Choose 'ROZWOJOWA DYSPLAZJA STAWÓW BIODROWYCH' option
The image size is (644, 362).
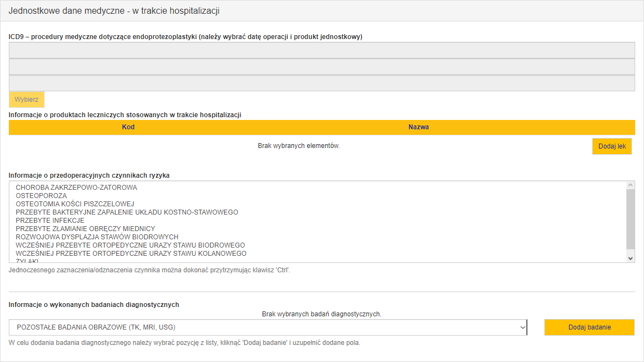click(x=97, y=237)
